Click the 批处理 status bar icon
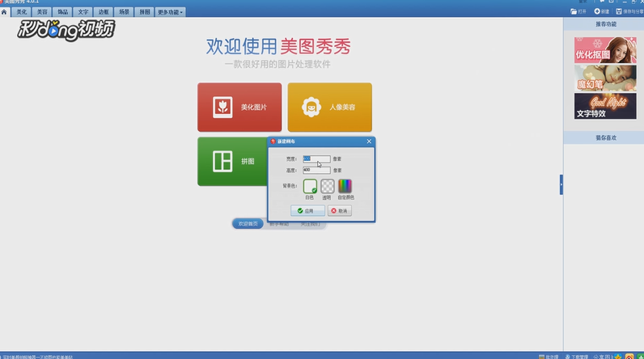Screen dimensions: 644x359 (549, 357)
